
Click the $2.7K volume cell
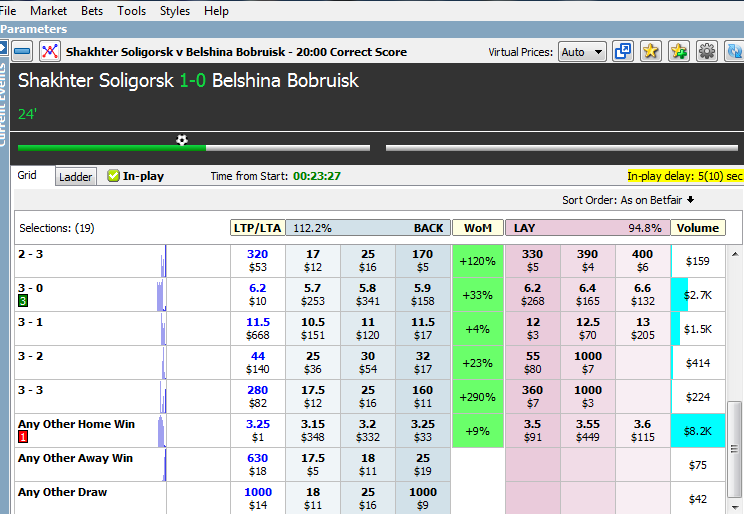pyautogui.click(x=698, y=295)
